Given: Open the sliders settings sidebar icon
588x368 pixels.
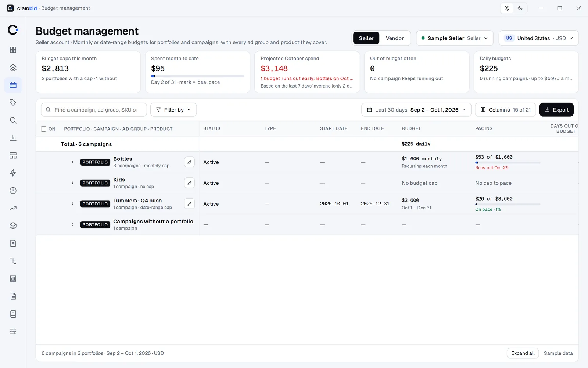Looking at the screenshot, I should (13, 331).
